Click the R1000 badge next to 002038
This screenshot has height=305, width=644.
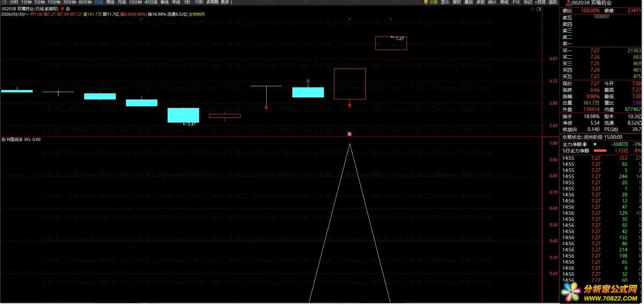[x=568, y=3]
